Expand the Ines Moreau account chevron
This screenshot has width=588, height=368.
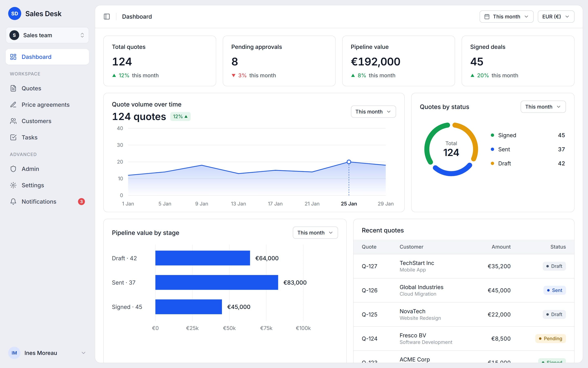(x=83, y=353)
